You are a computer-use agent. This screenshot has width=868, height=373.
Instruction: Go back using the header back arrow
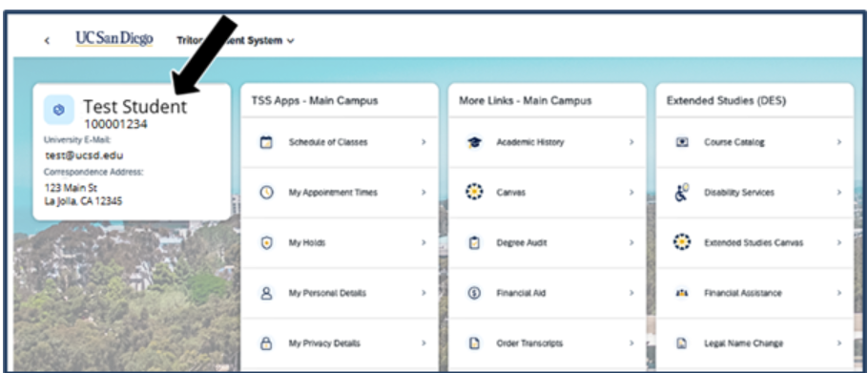coord(47,40)
